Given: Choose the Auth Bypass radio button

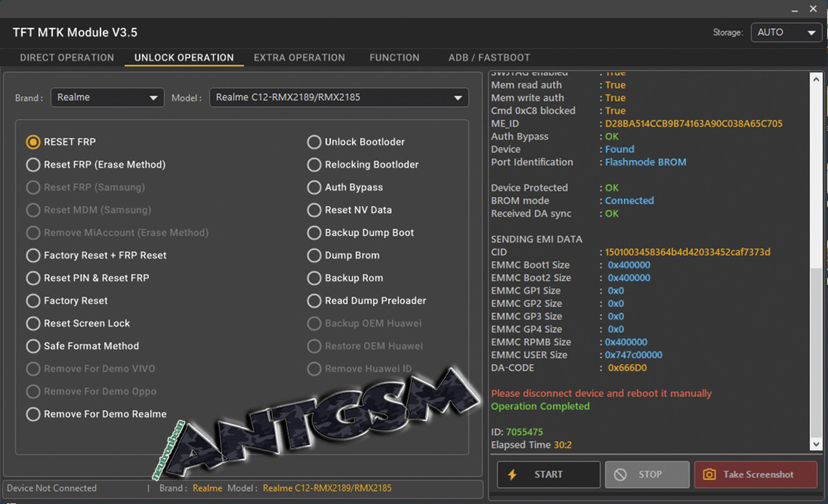Looking at the screenshot, I should 345,187.
